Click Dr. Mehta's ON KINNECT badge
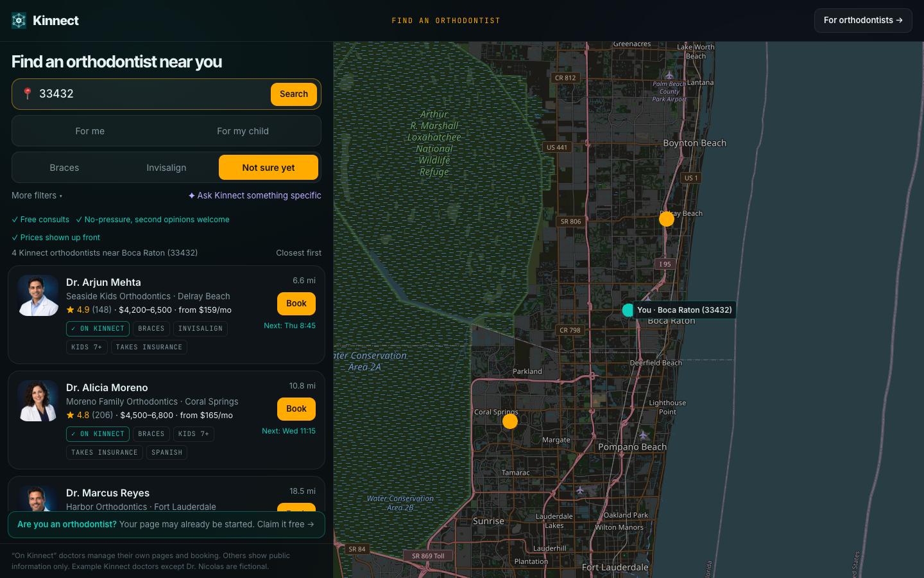Screen dimensions: 924x578 98,329
